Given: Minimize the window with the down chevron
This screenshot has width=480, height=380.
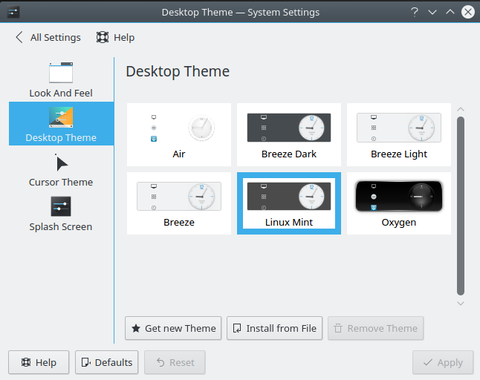Looking at the screenshot, I should (432, 12).
